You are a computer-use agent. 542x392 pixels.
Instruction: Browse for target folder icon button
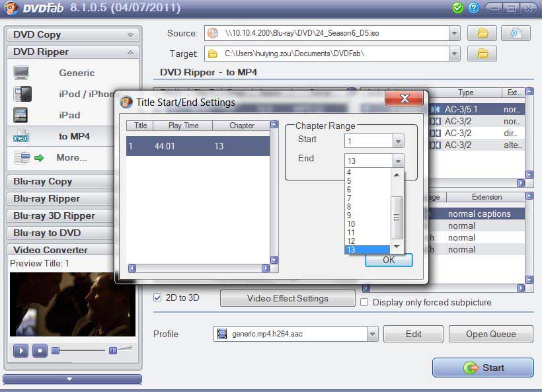click(483, 54)
